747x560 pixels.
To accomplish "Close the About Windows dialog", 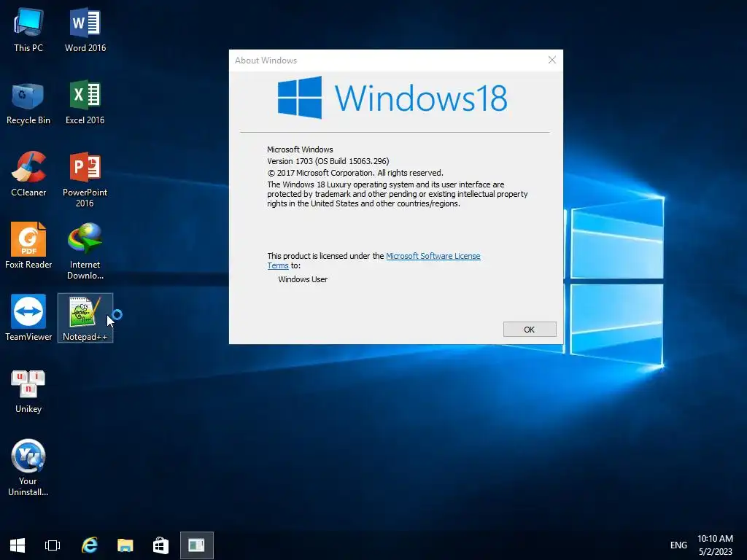I will (551, 60).
